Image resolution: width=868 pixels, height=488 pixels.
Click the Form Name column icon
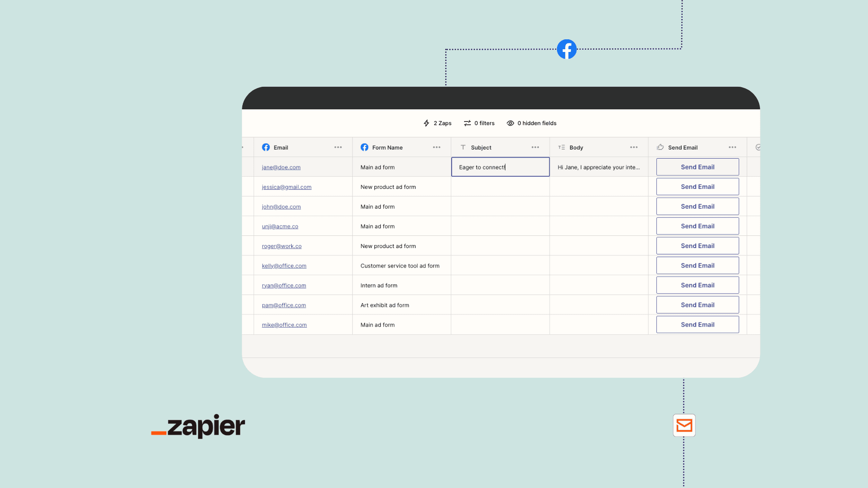pos(364,147)
